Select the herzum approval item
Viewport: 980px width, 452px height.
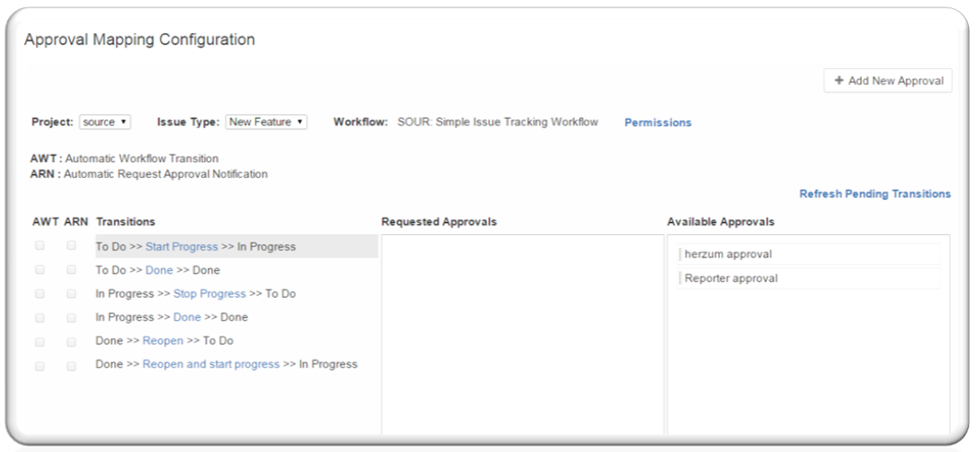[728, 255]
